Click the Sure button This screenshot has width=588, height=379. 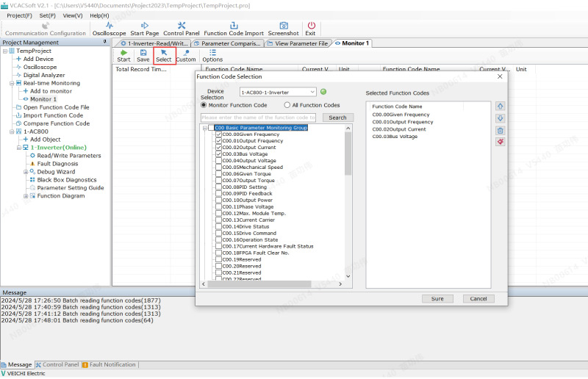pyautogui.click(x=437, y=299)
